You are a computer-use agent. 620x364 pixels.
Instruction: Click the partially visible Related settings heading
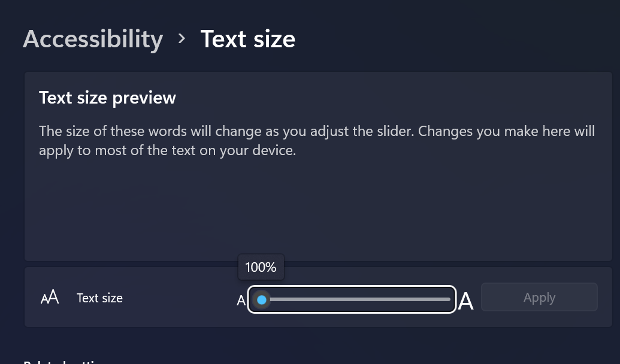coord(63,362)
